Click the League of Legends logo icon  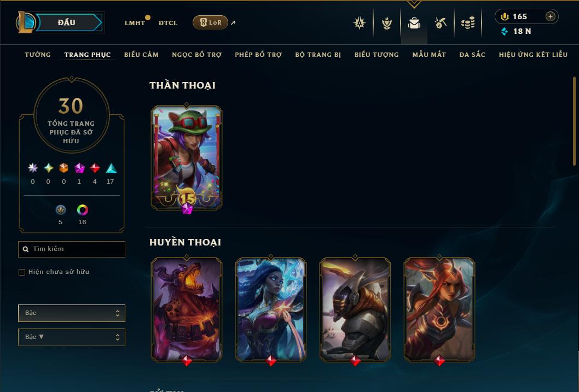[26, 22]
